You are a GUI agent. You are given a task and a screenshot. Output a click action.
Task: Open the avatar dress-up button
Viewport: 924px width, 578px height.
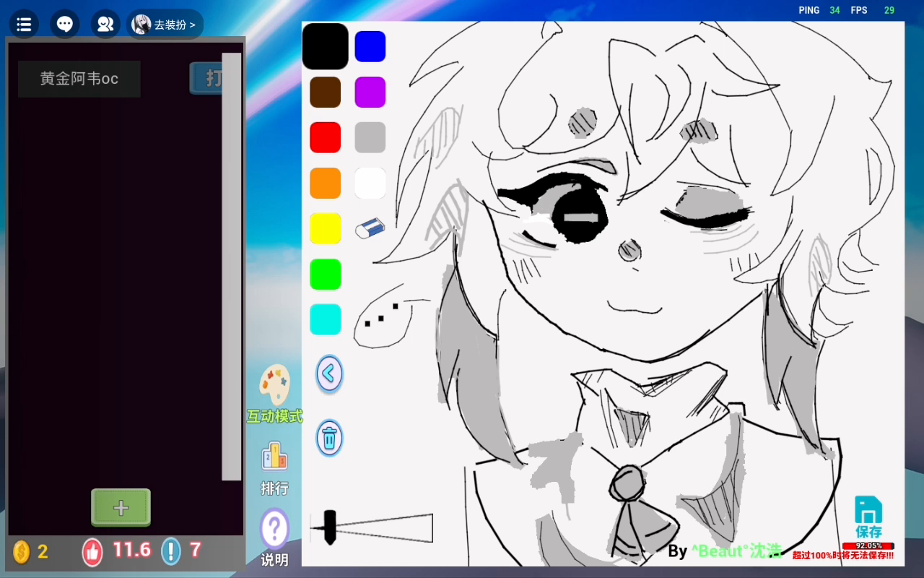(165, 24)
